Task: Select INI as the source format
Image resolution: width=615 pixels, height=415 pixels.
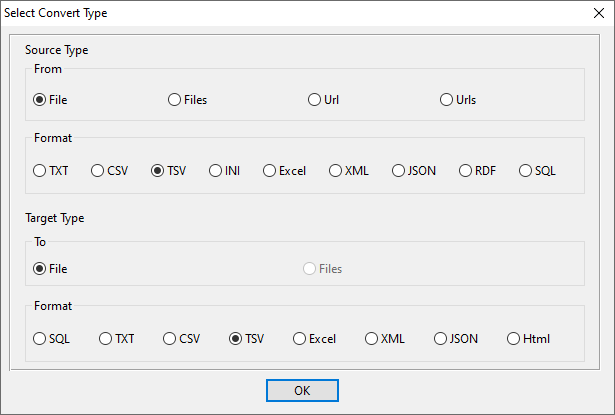Action: click(x=216, y=171)
